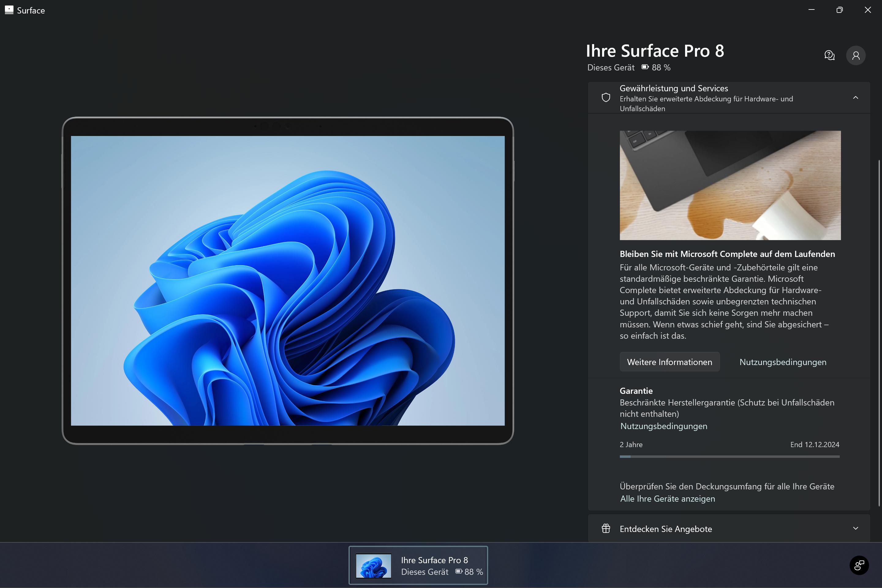Viewport: 882px width, 588px height.
Task: Click battery icon in bottom device card
Action: [459, 571]
